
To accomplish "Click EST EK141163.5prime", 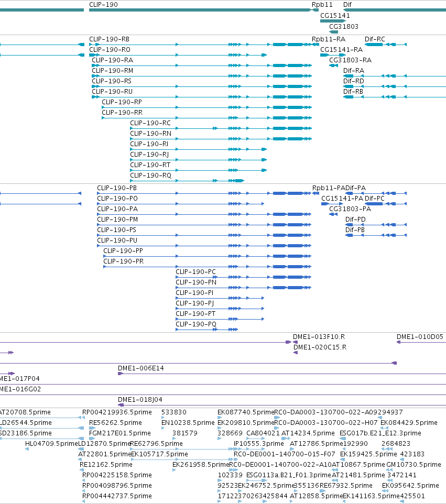I will (x=371, y=496).
